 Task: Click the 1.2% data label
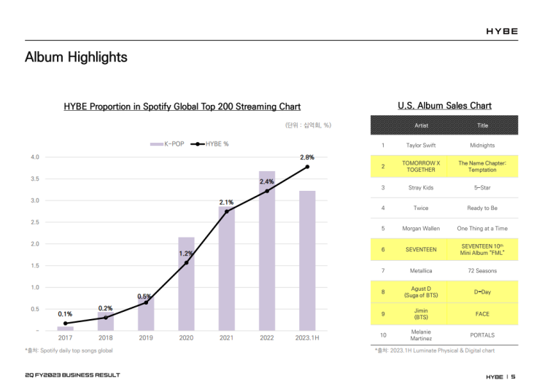click(x=185, y=254)
